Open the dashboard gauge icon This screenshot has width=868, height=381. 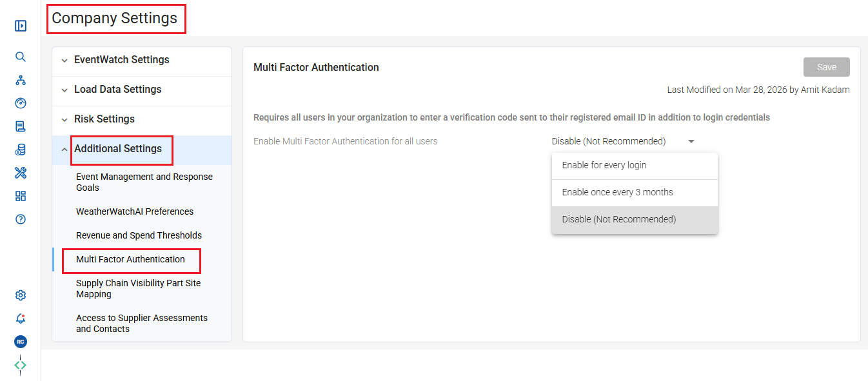coord(21,103)
